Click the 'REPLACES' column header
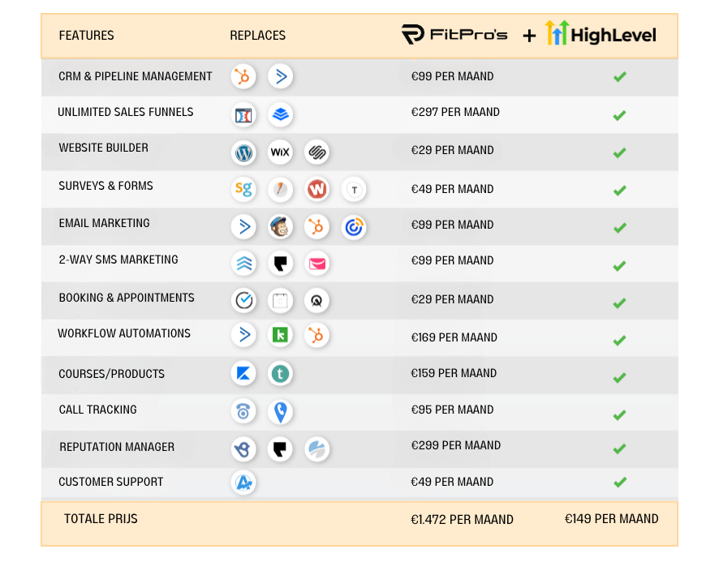This screenshot has height=588, width=706. (x=257, y=36)
